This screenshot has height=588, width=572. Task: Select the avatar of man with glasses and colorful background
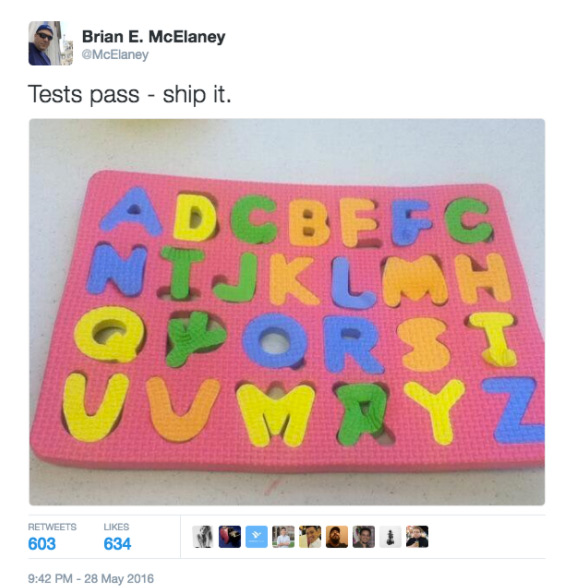pyautogui.click(x=363, y=537)
